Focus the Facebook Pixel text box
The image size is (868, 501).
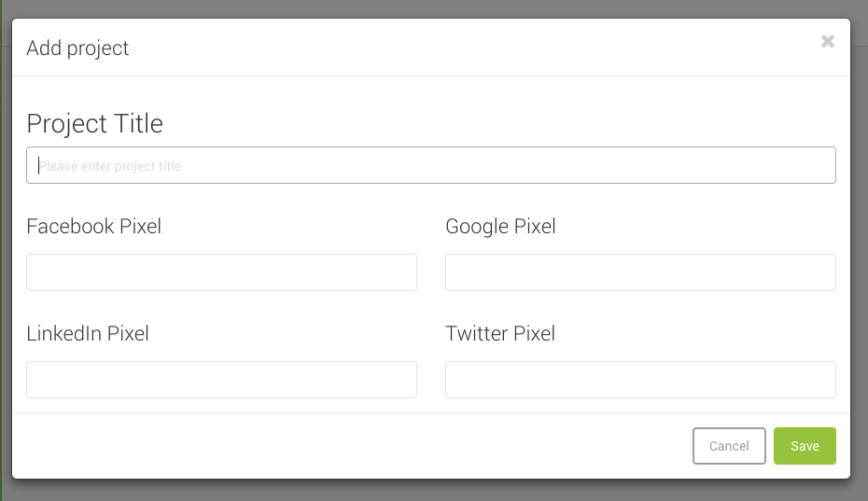(x=221, y=272)
